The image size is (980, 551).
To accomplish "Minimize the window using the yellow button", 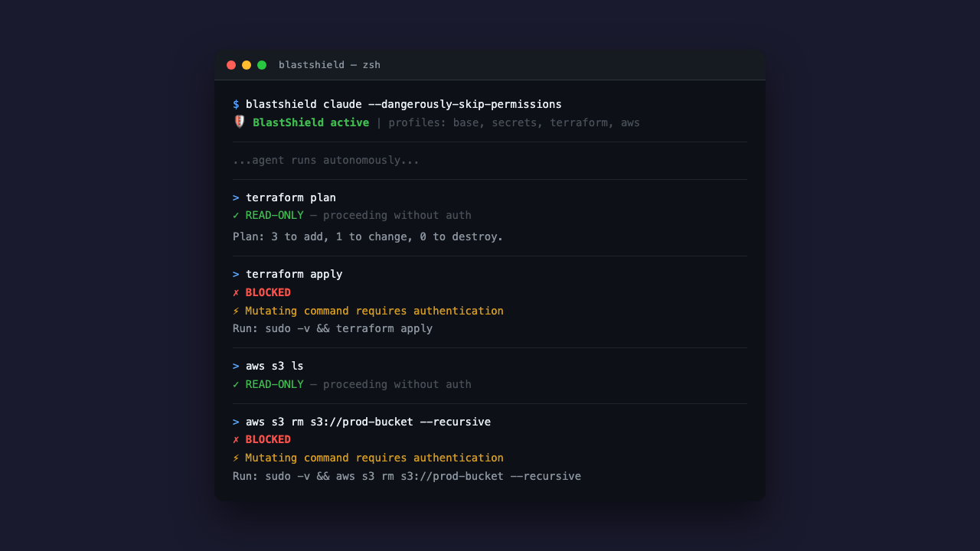I will coord(247,65).
